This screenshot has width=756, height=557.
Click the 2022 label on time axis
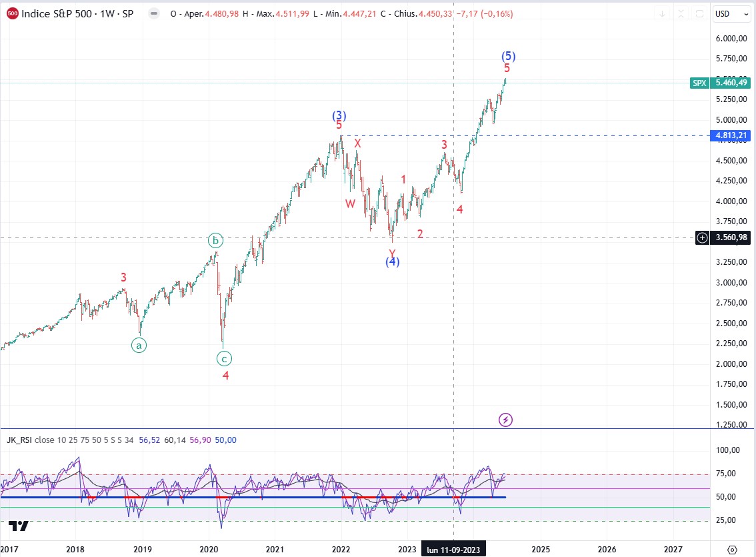[x=341, y=549]
